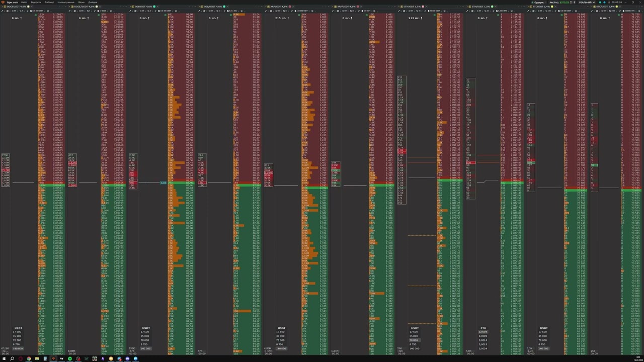The width and height of the screenshot is (644, 362).
Task: Click the green color swatch on SOLUSDT tab
Action: click(x=154, y=7)
